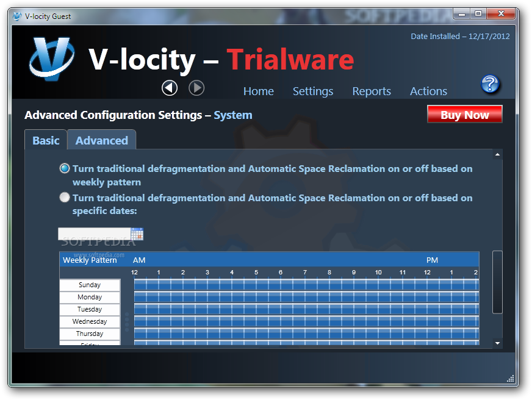The height and width of the screenshot is (400, 532).
Task: Click the specific dates input field
Action: coord(95,234)
